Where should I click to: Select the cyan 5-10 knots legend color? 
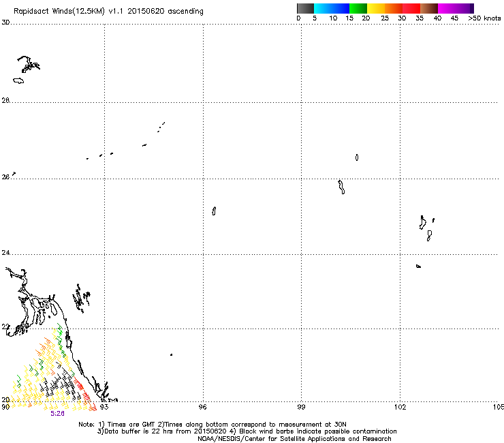click(323, 8)
